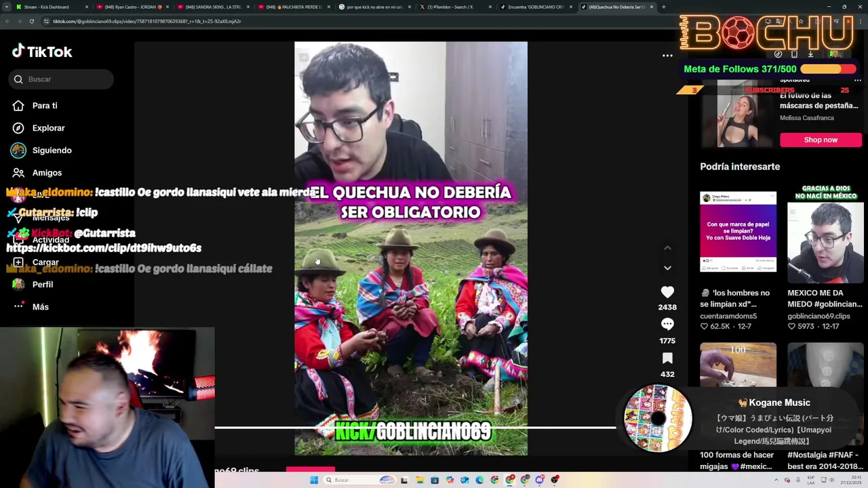Open Discord from the taskbar
The image size is (868, 488).
pyautogui.click(x=540, y=480)
